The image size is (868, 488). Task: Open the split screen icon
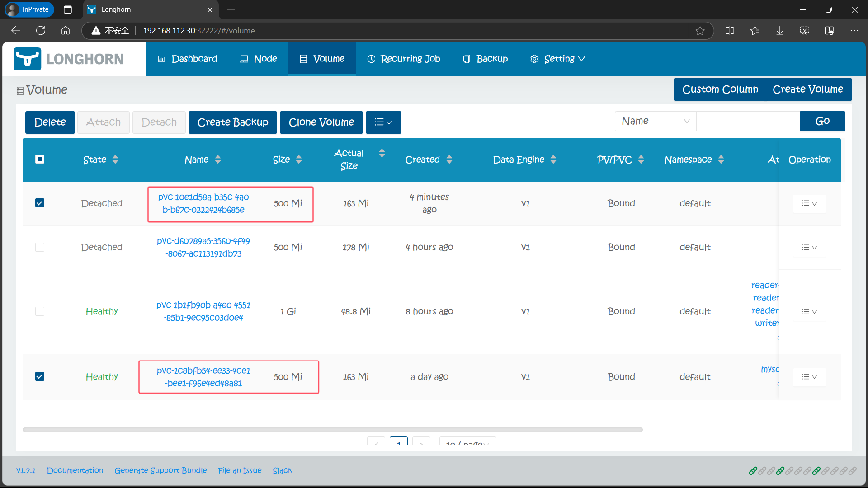click(730, 31)
